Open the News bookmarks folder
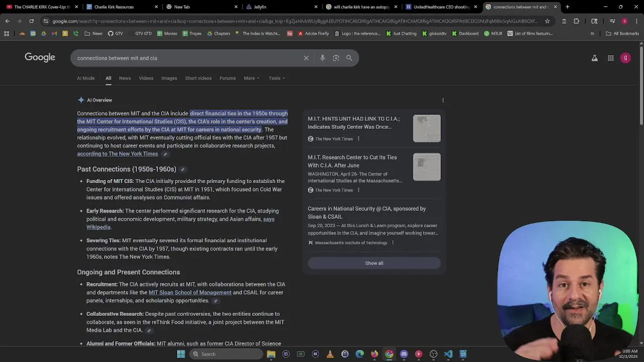This screenshot has width=644, height=362. 94,34
